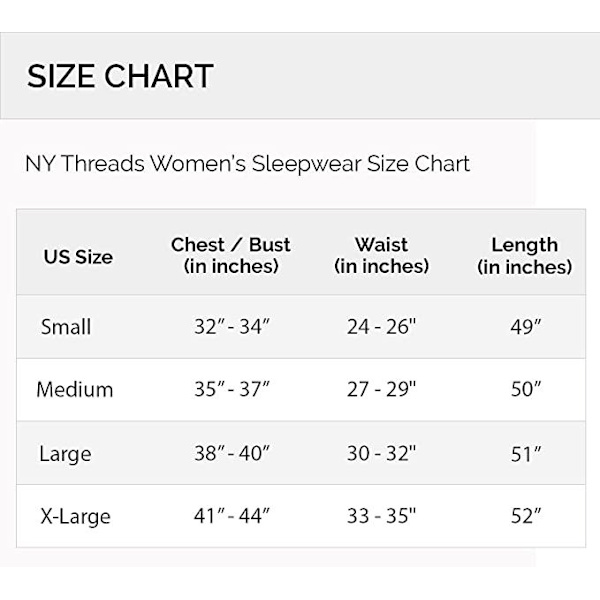This screenshot has width=600, height=600.
Task: Select the 41" - 44" chest cell
Action: 232,516
